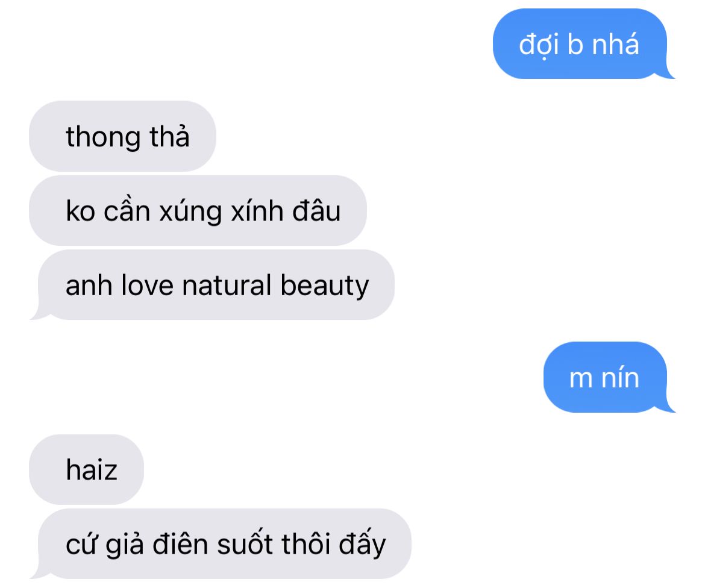Click the word "xúng" in gray message
Screen dimensions: 705x588
(190, 211)
